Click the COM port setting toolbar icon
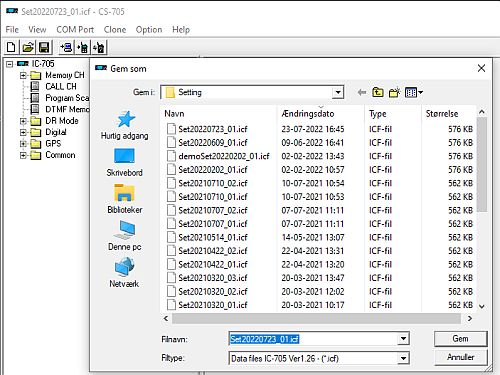Image resolution: width=500 pixels, height=375 pixels. click(66, 48)
